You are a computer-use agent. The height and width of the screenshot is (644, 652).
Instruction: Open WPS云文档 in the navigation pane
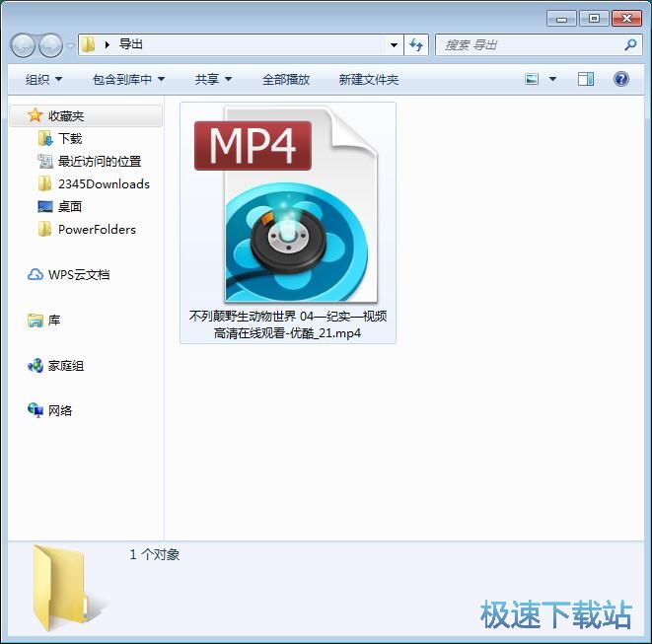pos(79,274)
